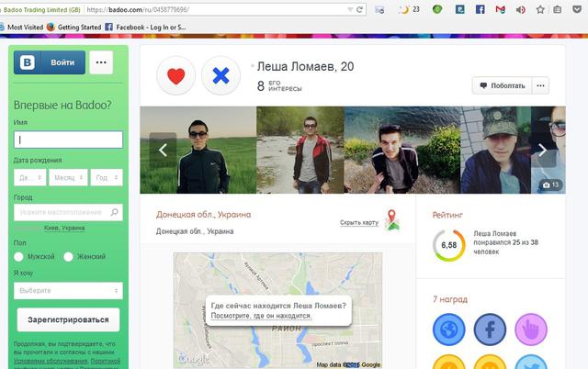Open bookmarks list toolbar icon
Image resolution: width=588 pixels, height=369 pixels.
tap(558, 10)
